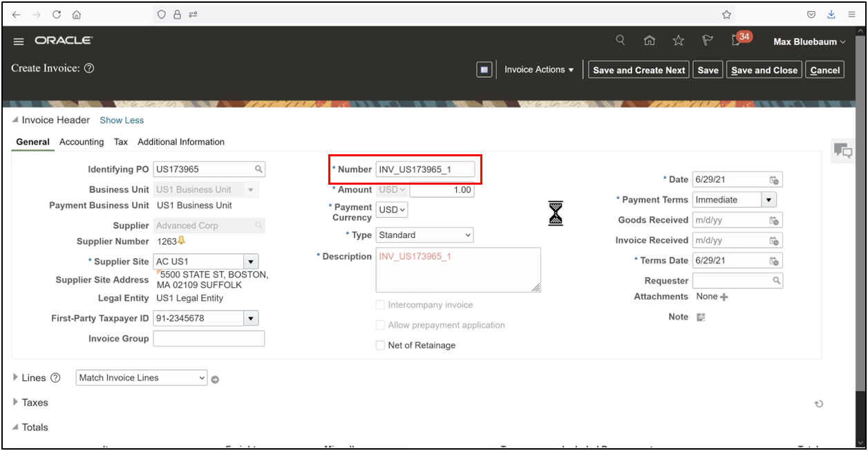Open the Note editor icon

point(701,316)
